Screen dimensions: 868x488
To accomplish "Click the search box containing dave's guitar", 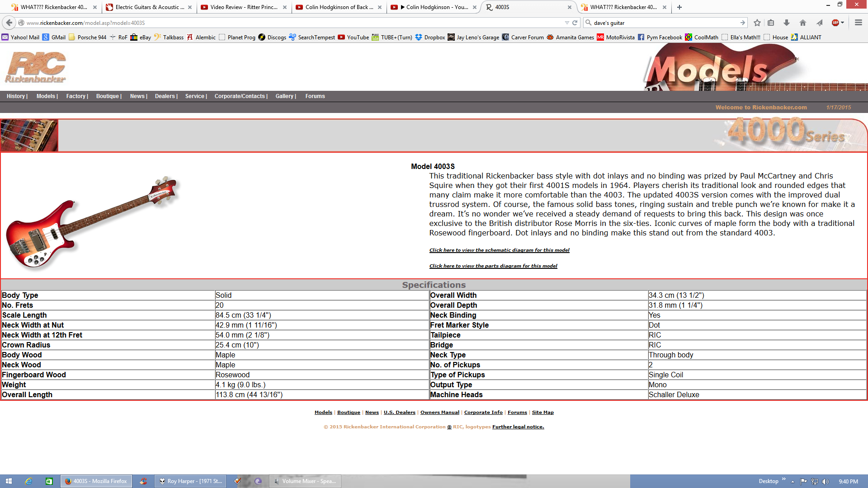I will (x=665, y=23).
